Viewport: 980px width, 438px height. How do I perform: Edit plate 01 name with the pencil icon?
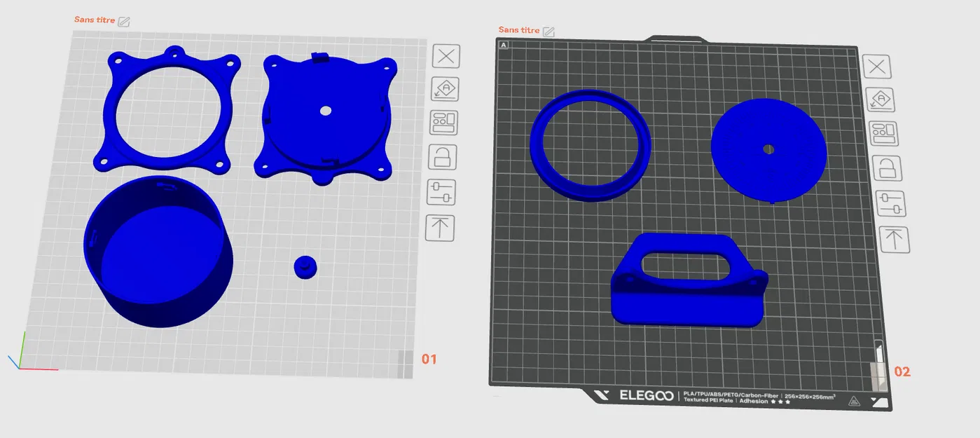[124, 22]
